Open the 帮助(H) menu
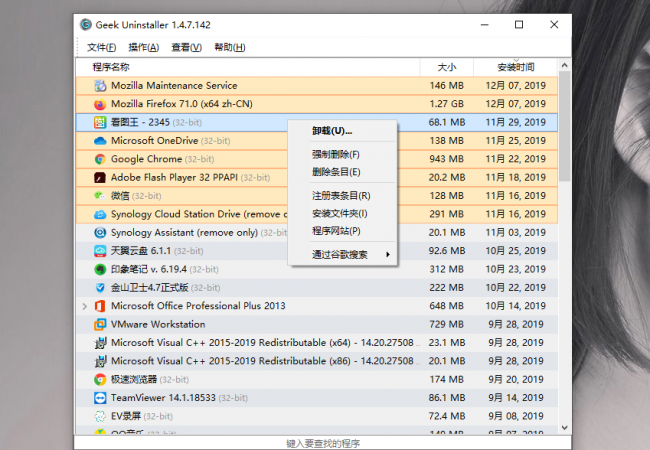Image resolution: width=650 pixels, height=450 pixels. point(230,47)
